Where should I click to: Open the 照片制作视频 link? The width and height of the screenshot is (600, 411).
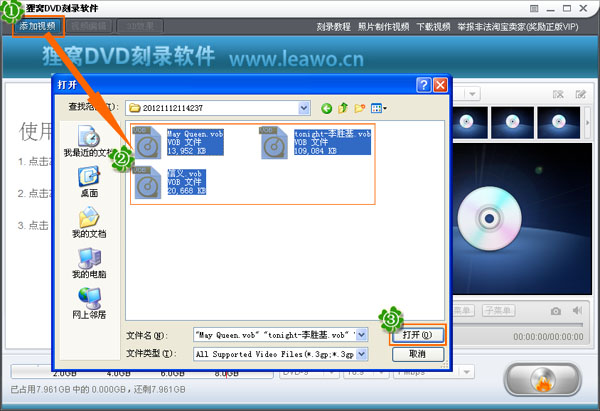(383, 27)
